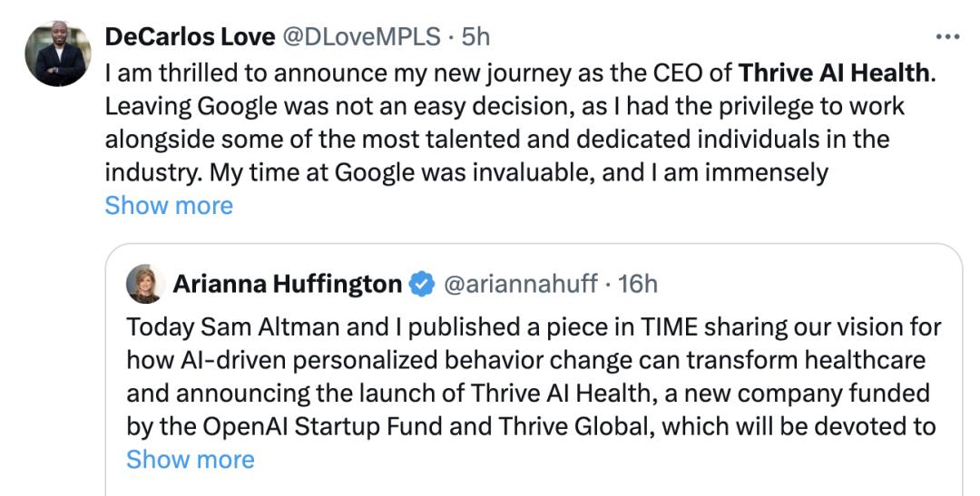
Task: Click "AI-driven personalized behavior change" in quoted tweet
Action: [x=371, y=360]
